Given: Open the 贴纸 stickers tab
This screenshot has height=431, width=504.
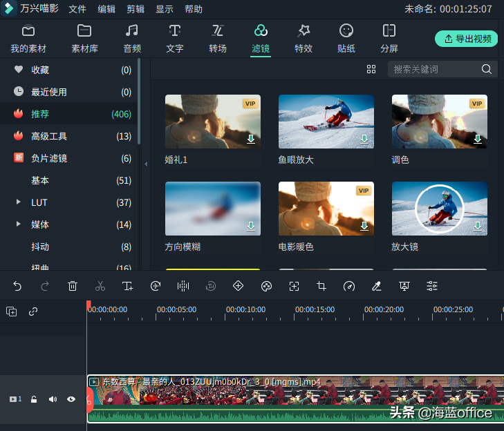Looking at the screenshot, I should pos(346,39).
